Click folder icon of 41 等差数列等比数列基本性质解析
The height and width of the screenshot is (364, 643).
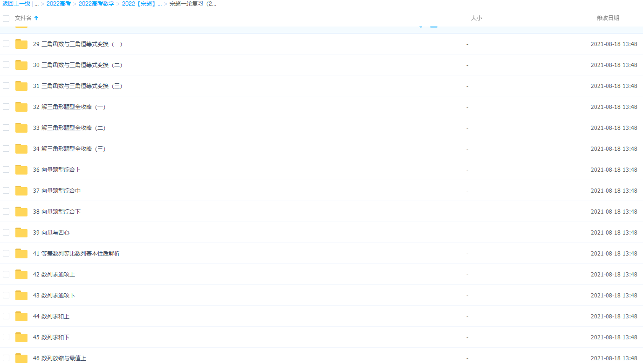(x=21, y=254)
